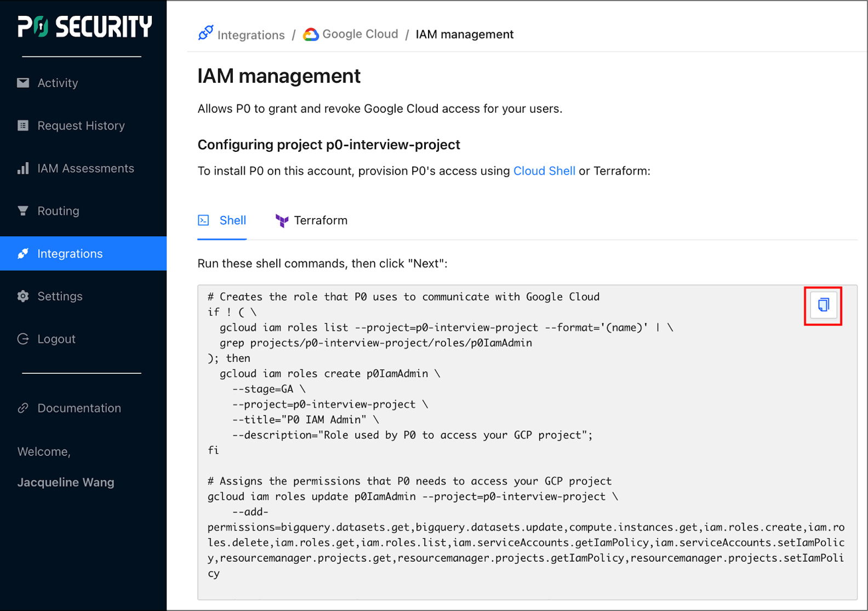Viewport: 868px width, 611px height.
Task: Switch to the Shell tab
Action: coord(222,220)
